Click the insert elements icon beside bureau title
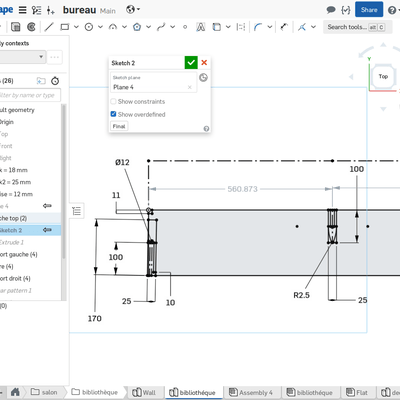This screenshot has width=400, height=400. click(51, 10)
